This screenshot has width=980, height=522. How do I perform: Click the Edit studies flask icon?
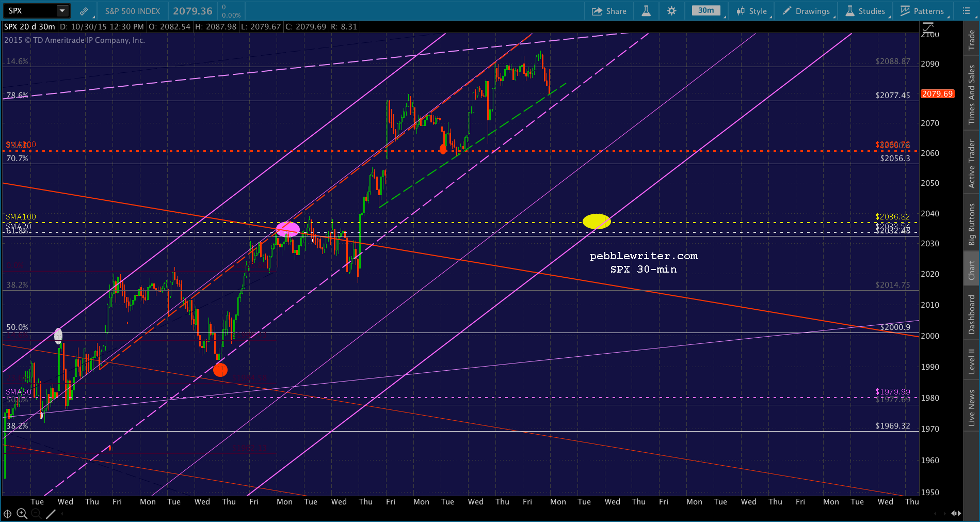pyautogui.click(x=646, y=11)
